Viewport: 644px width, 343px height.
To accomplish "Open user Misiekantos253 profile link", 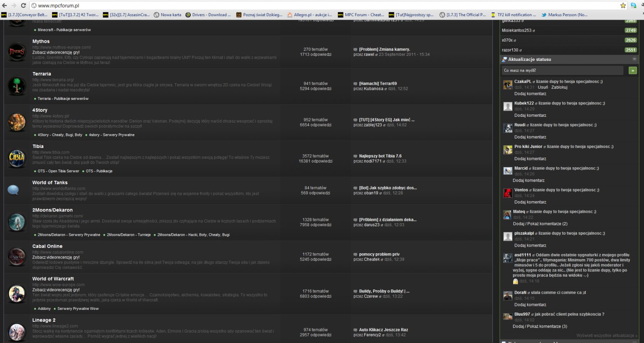I will click(x=517, y=30).
